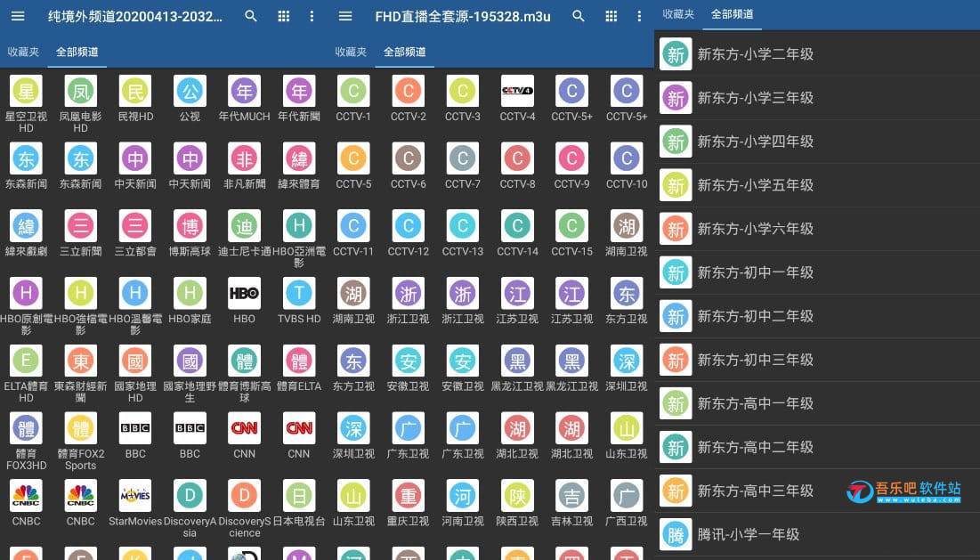Viewport: 980px width, 560px height.
Task: Open the 新东方-高中三年级 entry
Action: tap(817, 491)
